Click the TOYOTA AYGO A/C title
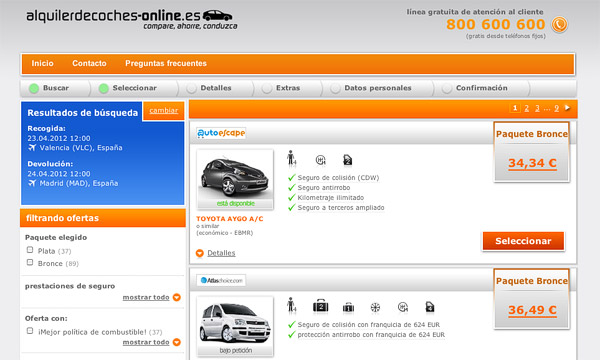This screenshot has height=360, width=600. point(230,219)
